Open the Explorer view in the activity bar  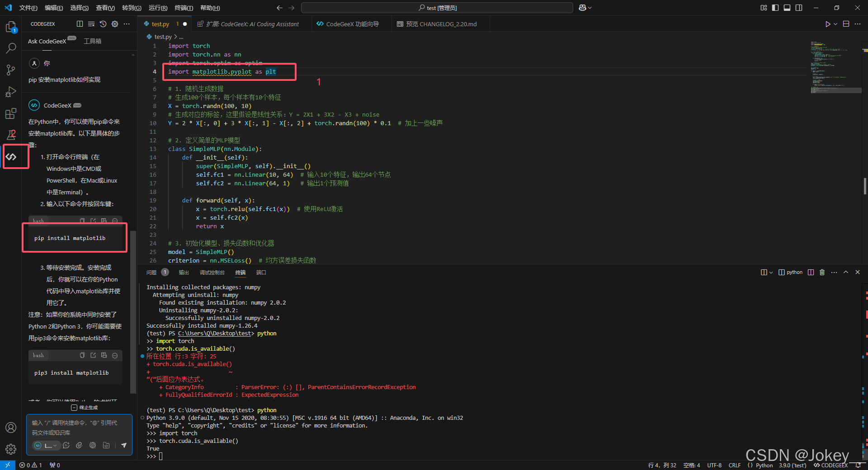11,27
